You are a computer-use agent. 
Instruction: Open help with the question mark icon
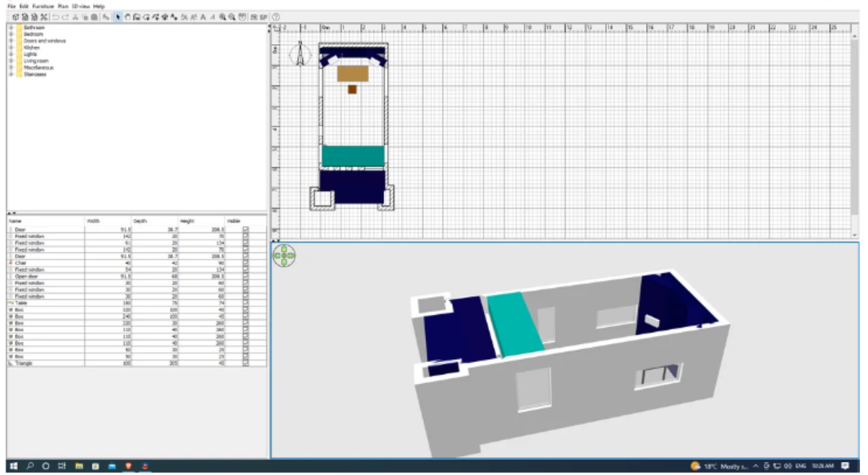point(276,17)
